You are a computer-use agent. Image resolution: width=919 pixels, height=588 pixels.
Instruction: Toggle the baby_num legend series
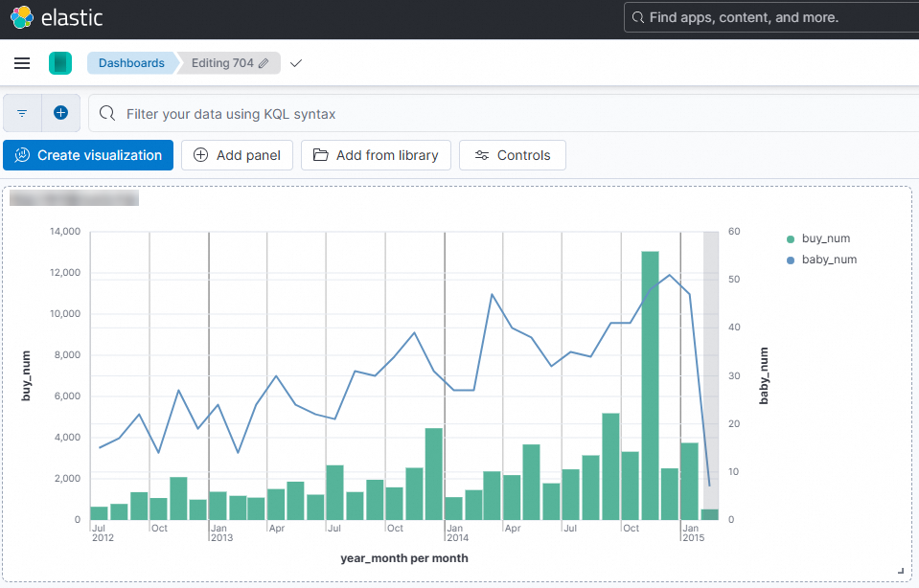click(x=829, y=260)
